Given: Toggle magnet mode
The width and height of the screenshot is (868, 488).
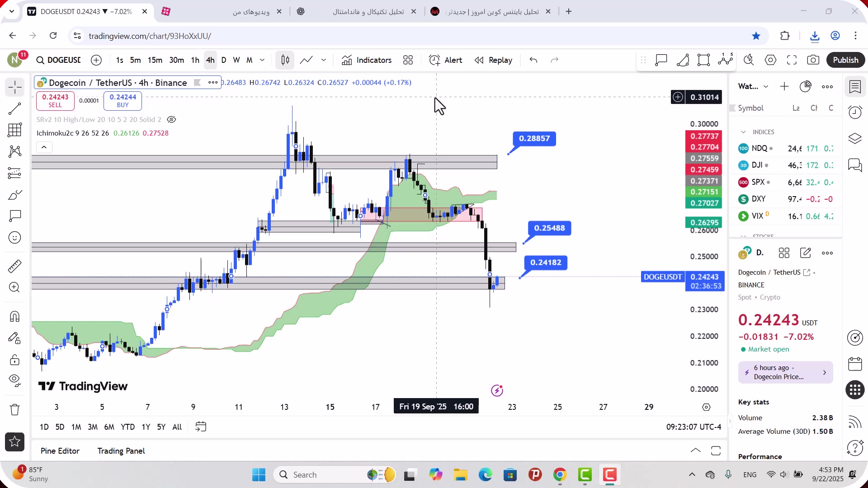Looking at the screenshot, I should click(x=15, y=316).
